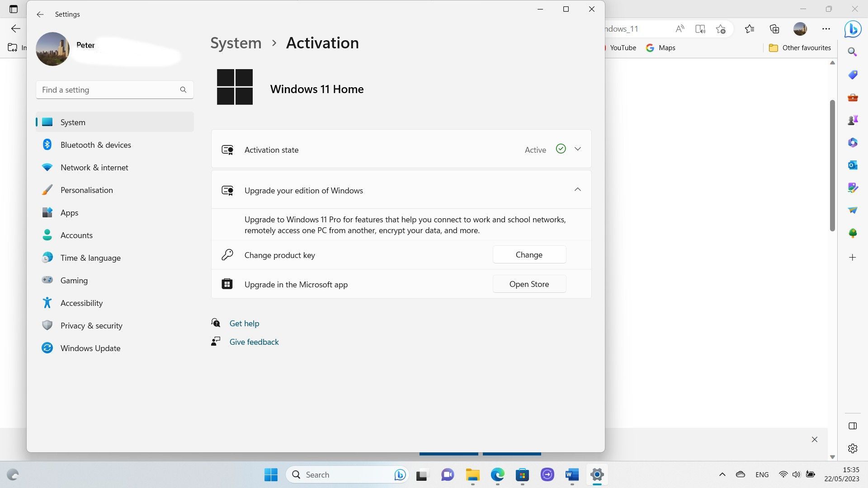Click Edge Read aloud icon in address bar
Screen dimensions: 868x488
679,29
